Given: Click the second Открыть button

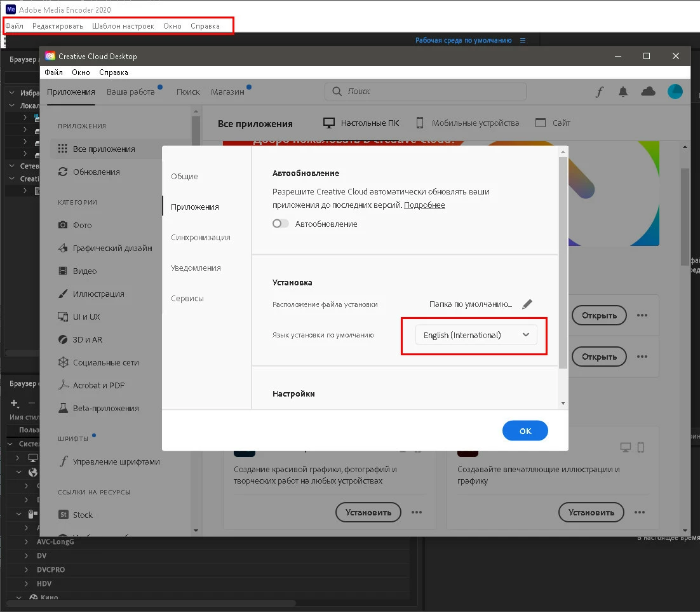Looking at the screenshot, I should [x=599, y=357].
